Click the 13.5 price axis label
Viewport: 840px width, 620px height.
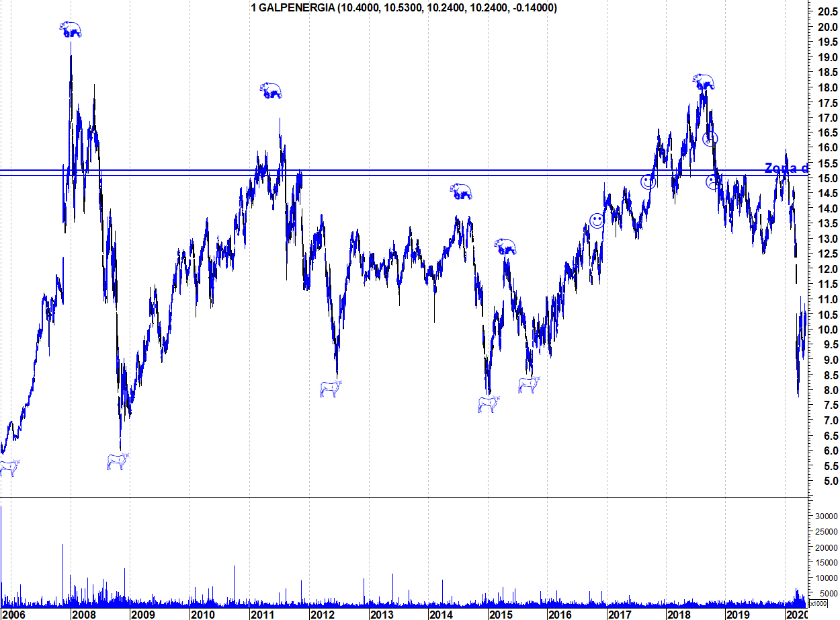tap(827, 224)
